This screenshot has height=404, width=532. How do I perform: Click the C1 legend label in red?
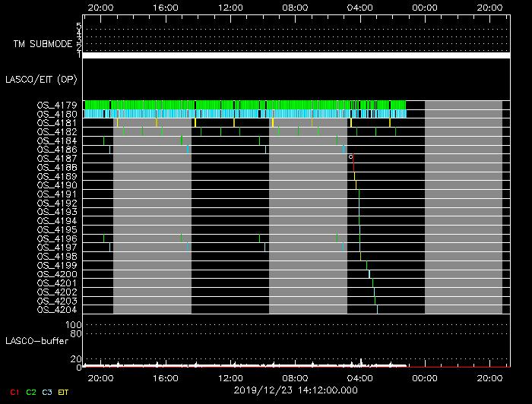pyautogui.click(x=14, y=392)
